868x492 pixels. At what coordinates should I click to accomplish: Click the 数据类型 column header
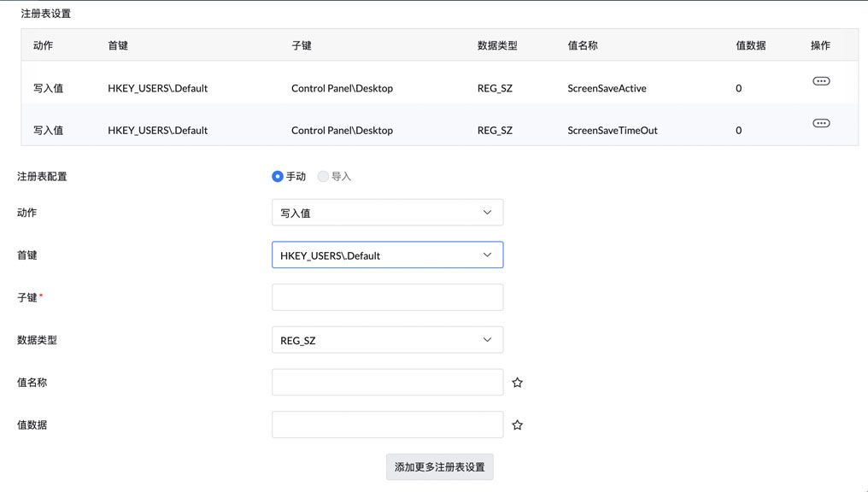[497, 45]
